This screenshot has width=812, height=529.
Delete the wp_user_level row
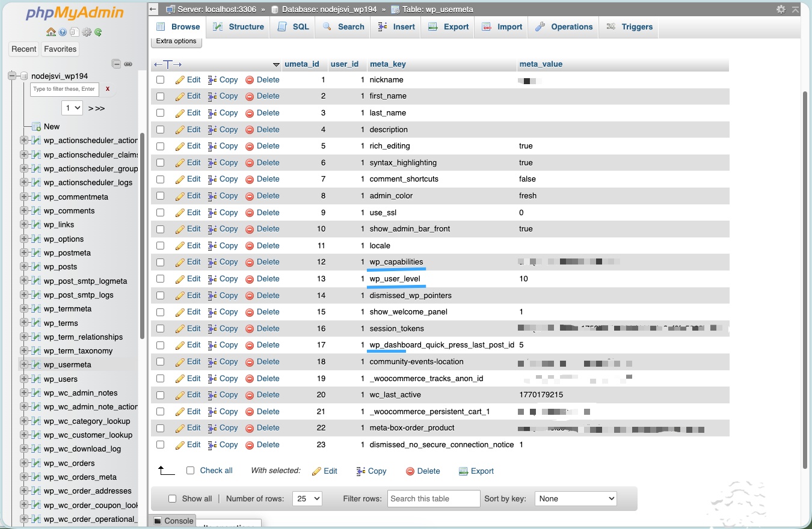tap(262, 279)
